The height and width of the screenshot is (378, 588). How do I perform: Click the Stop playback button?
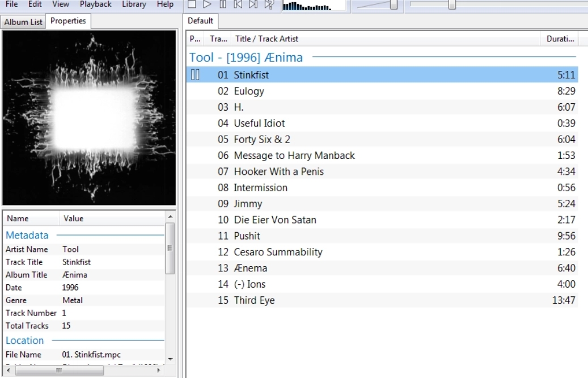click(x=192, y=4)
